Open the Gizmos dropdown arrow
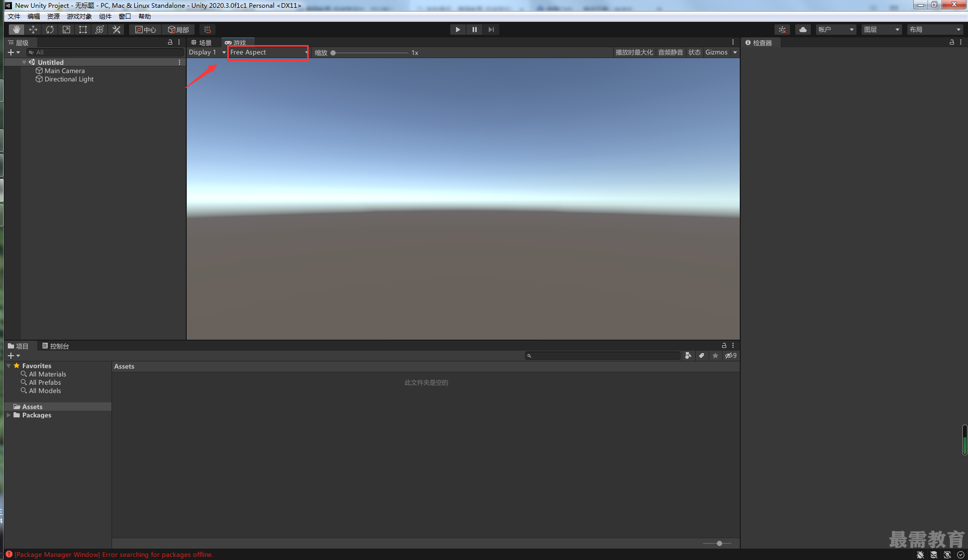 click(735, 52)
